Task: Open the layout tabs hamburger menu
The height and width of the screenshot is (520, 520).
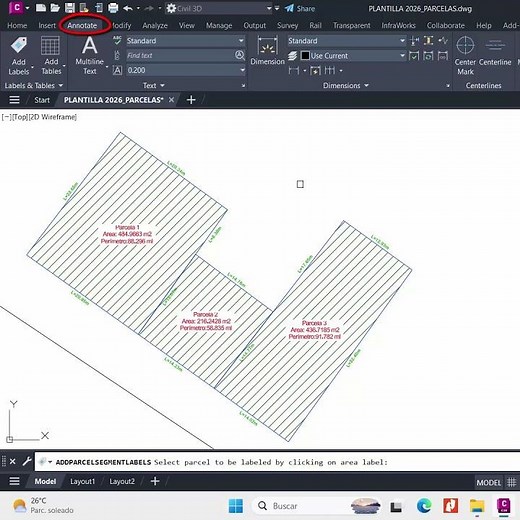Action: coord(14,481)
